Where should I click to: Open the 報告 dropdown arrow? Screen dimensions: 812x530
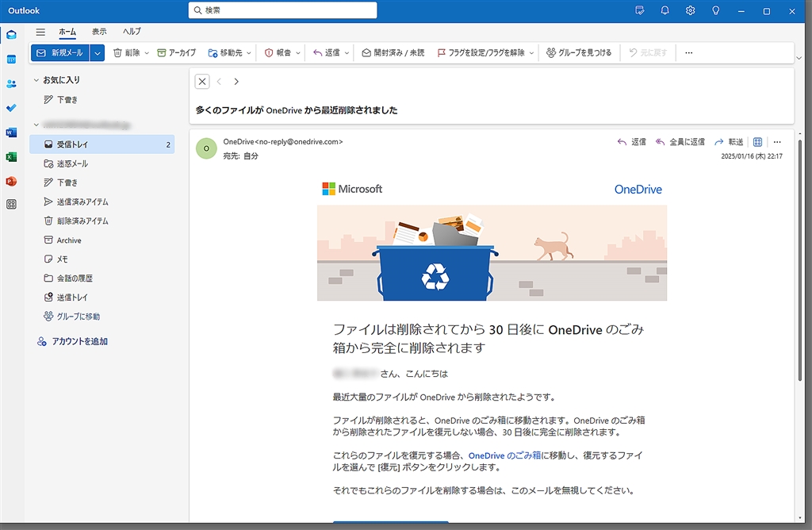click(298, 53)
